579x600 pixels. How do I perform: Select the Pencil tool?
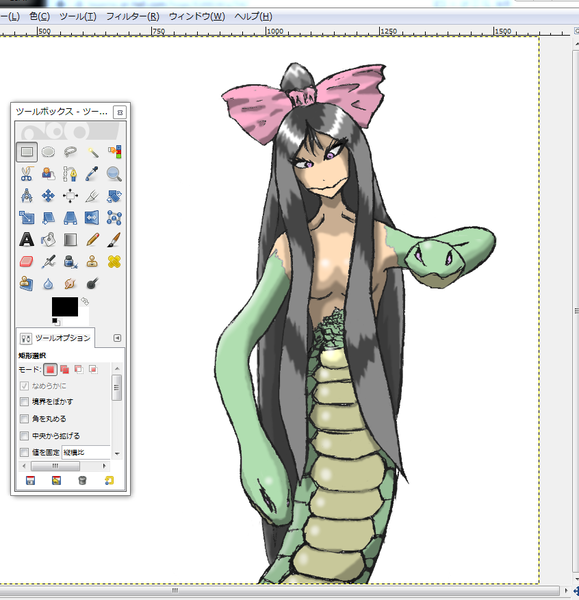(92, 240)
